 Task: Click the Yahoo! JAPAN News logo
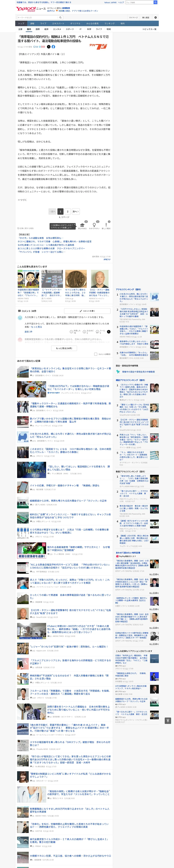(30, 9)
